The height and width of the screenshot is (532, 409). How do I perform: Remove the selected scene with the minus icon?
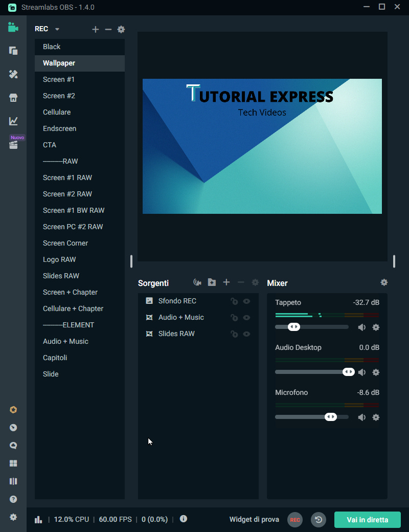tap(108, 30)
